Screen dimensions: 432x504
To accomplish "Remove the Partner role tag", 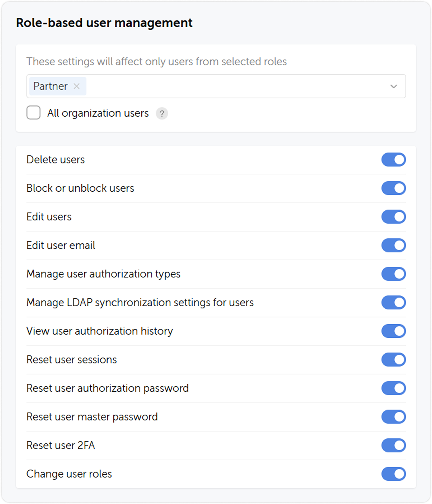I will tap(76, 86).
